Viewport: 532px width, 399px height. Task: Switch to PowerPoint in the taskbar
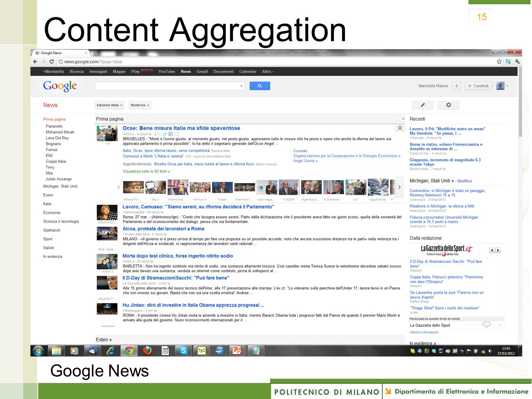pos(237,351)
